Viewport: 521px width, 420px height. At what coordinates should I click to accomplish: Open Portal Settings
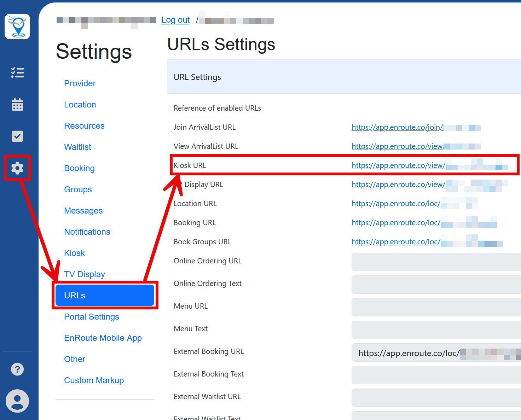(91, 317)
